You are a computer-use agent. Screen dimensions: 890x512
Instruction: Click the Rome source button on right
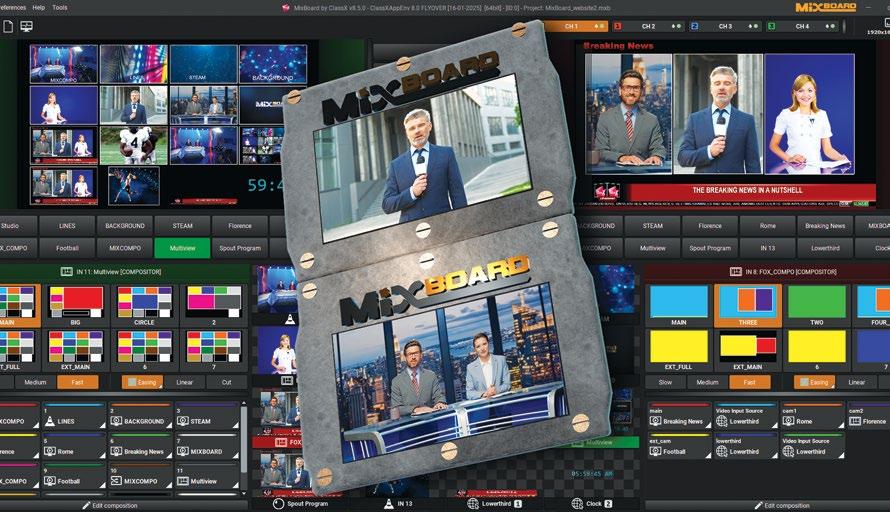coord(767,226)
